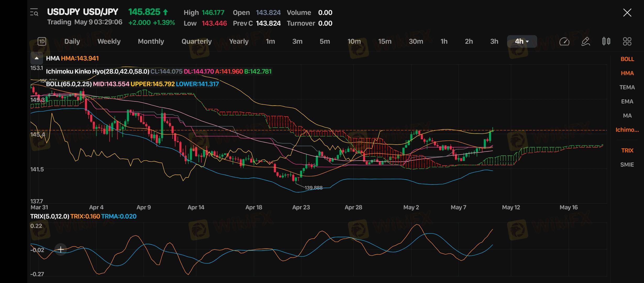Switch to the Weekly timeframe
The image size is (644, 283).
point(109,41)
